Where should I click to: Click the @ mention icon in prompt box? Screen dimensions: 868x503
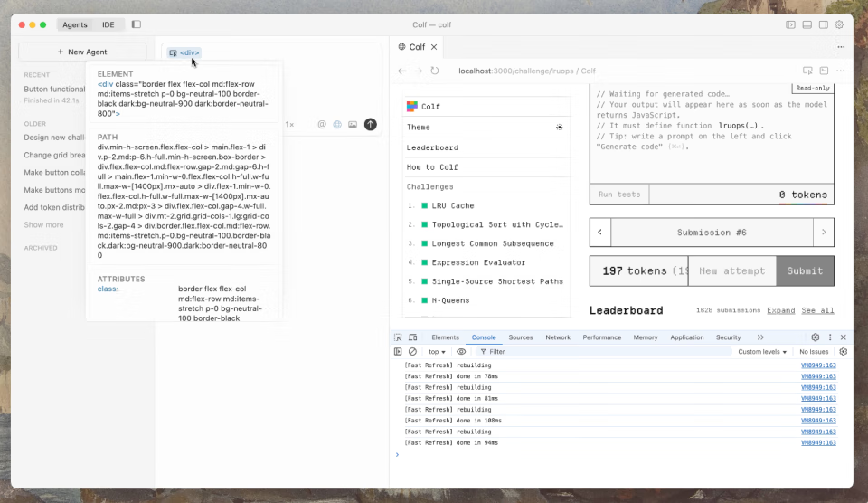click(x=322, y=124)
